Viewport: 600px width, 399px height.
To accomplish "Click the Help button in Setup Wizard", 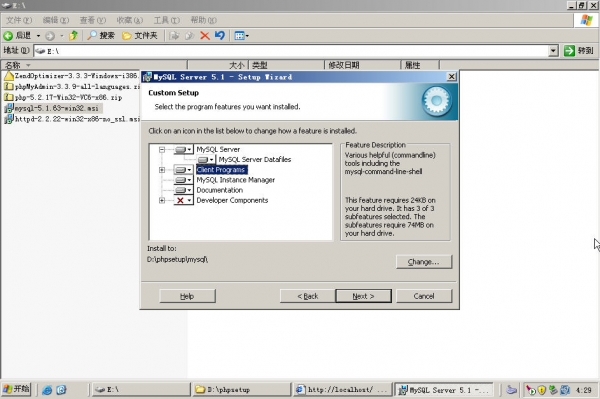I will [x=187, y=296].
